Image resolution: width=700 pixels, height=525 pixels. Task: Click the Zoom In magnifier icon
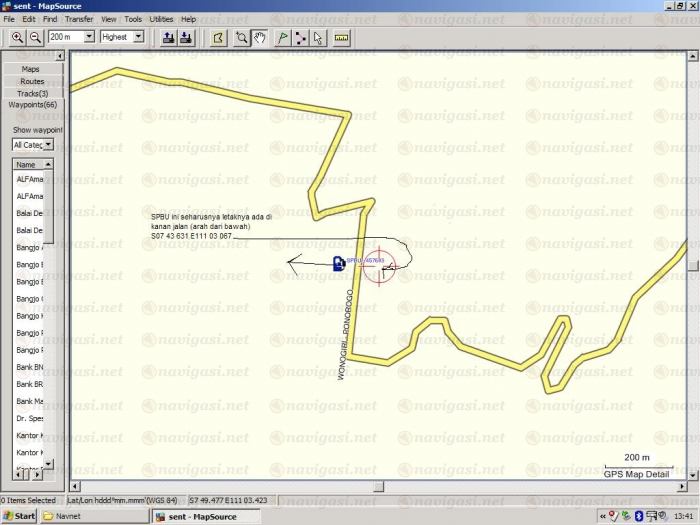17,37
